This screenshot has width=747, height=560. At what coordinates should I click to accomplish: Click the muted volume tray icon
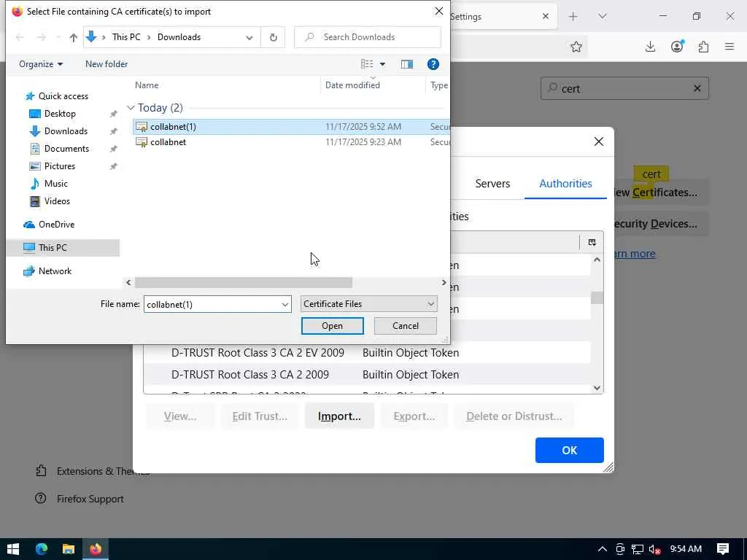655,549
